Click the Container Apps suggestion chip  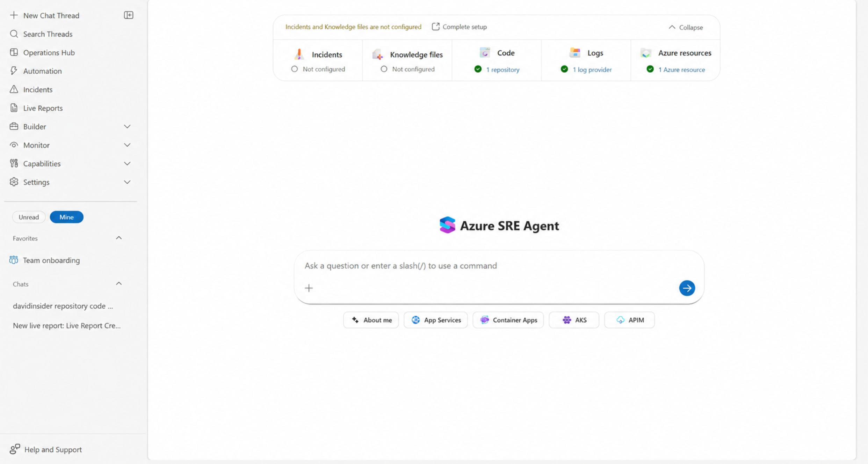tap(508, 320)
